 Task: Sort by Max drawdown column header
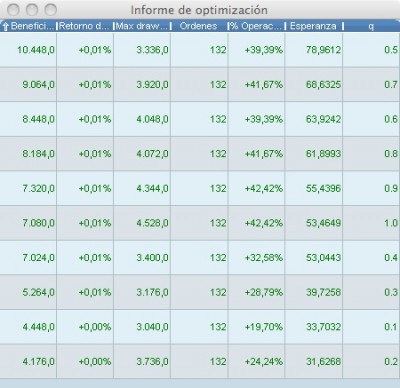142,26
